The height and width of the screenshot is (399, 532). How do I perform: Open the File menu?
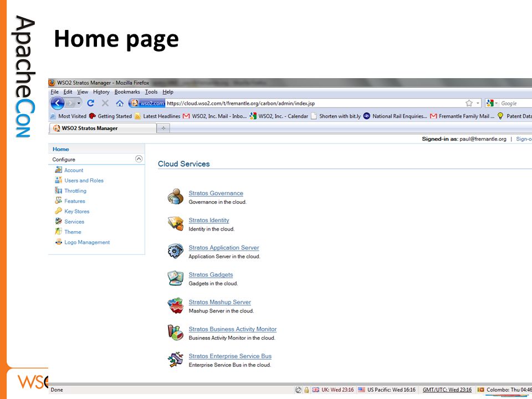coord(55,92)
